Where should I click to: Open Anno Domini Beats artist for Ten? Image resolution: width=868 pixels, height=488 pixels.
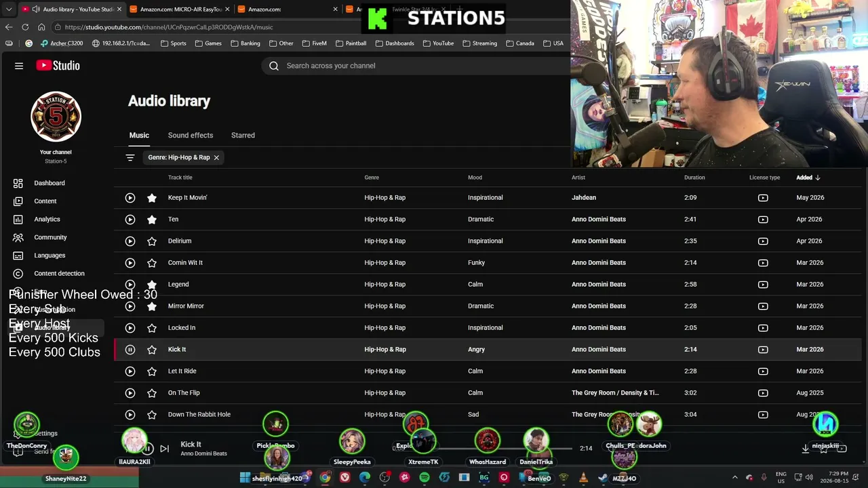click(x=599, y=220)
